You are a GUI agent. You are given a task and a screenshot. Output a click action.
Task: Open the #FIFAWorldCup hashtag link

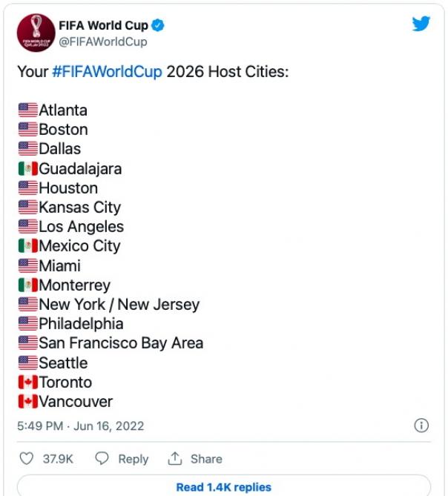coord(106,73)
